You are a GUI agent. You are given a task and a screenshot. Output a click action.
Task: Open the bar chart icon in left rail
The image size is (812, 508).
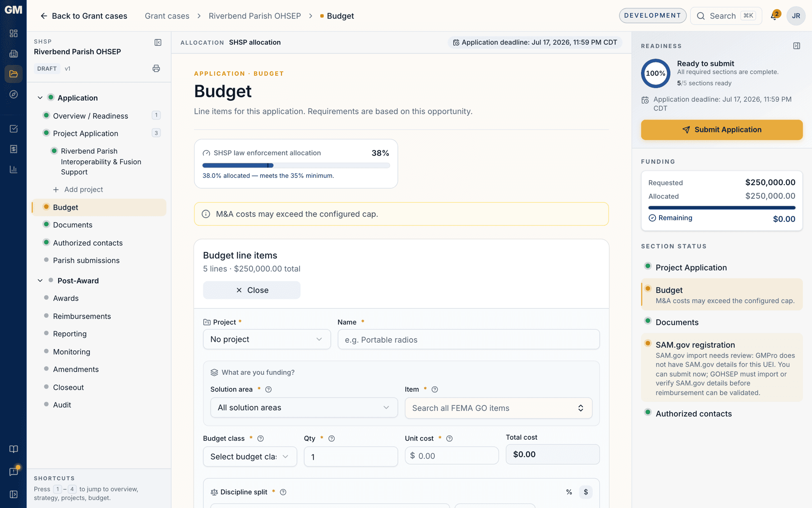click(x=14, y=169)
